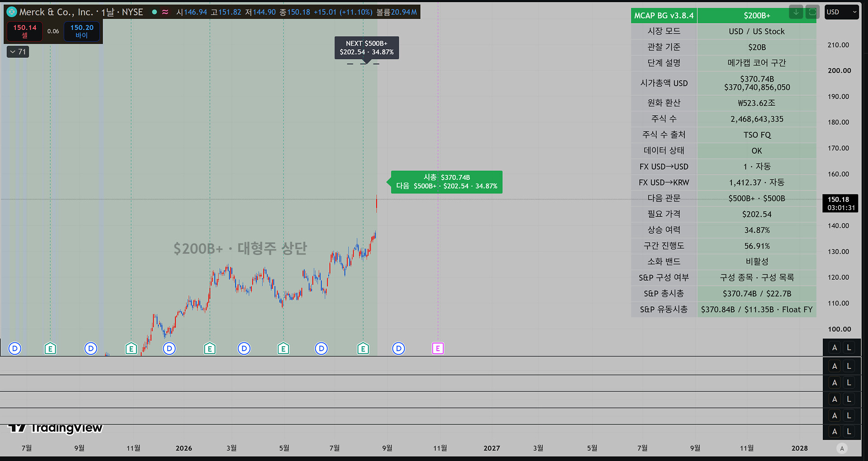
Task: Open the pink upcoming earnings marker
Action: pyautogui.click(x=438, y=348)
